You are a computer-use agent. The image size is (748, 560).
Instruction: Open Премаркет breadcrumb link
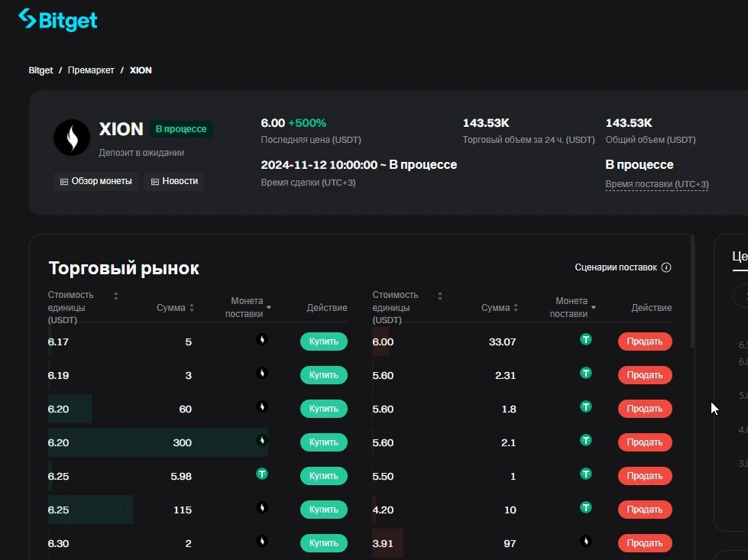click(91, 70)
